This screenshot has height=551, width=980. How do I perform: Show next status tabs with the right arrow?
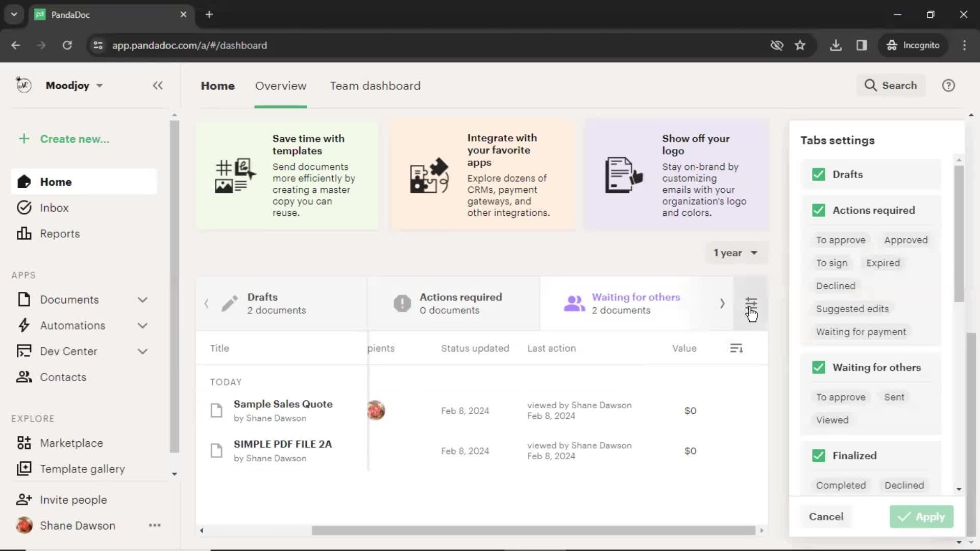tap(722, 304)
